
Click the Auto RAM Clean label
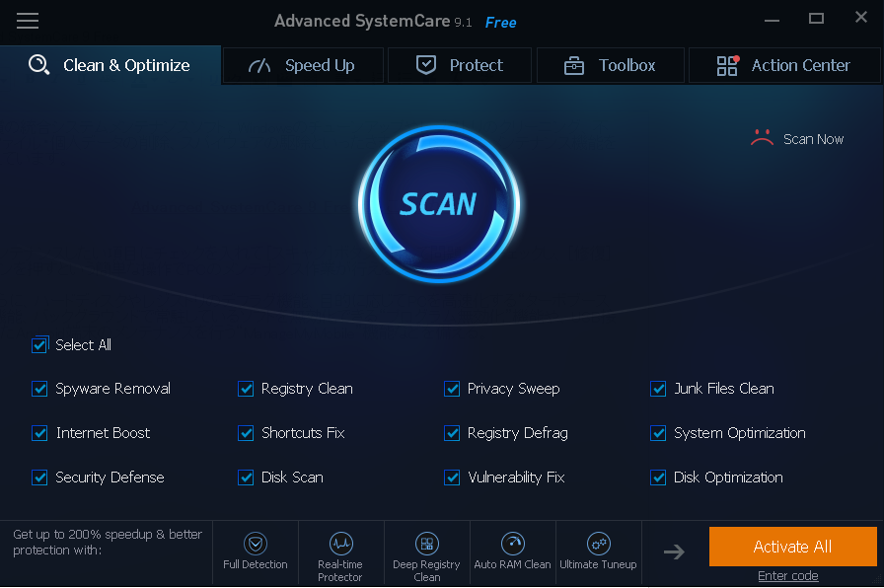pos(512,564)
